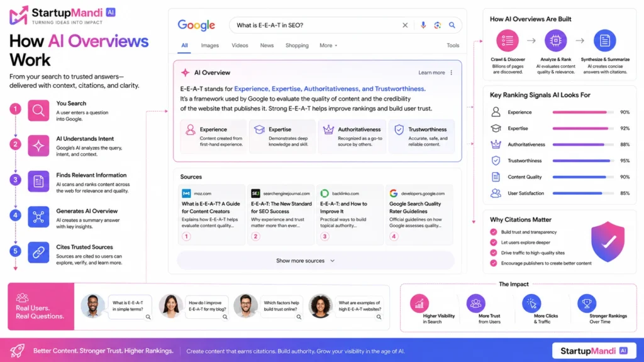Click the Generates AI Overview network icon
This screenshot has width=644, height=362.
(38, 217)
